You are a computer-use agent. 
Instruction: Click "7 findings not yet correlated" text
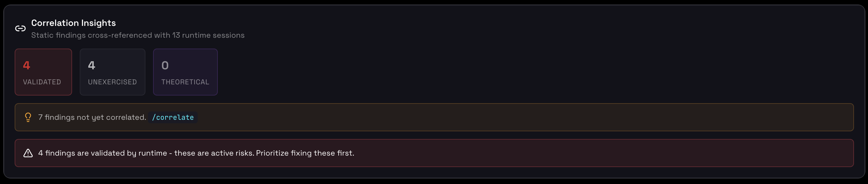point(92,117)
